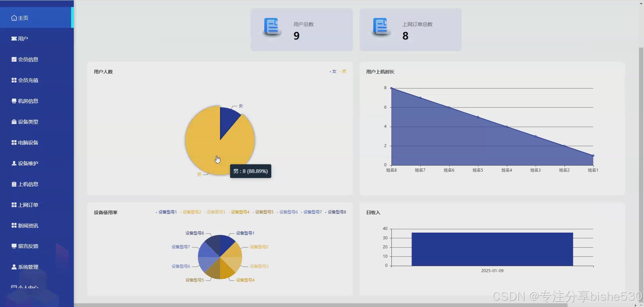
Task: Click 设备型号7 label beside device pie
Action: click(x=181, y=247)
